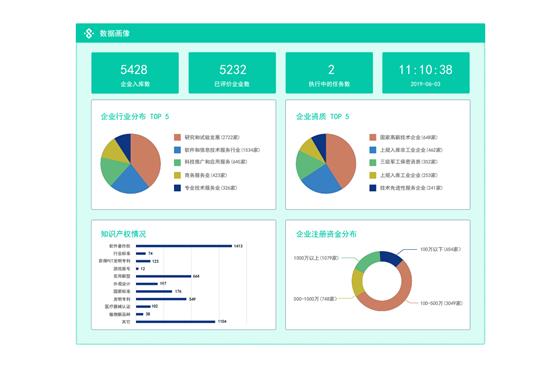The width and height of the screenshot is (560, 367).
Task: Click the logo icon beside 数据画像
Action: (x=89, y=33)
